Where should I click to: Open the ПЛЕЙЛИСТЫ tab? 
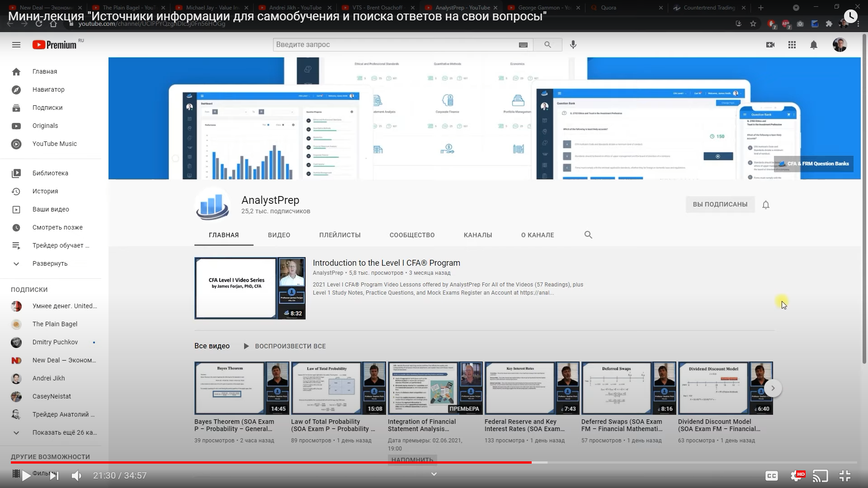coord(340,235)
